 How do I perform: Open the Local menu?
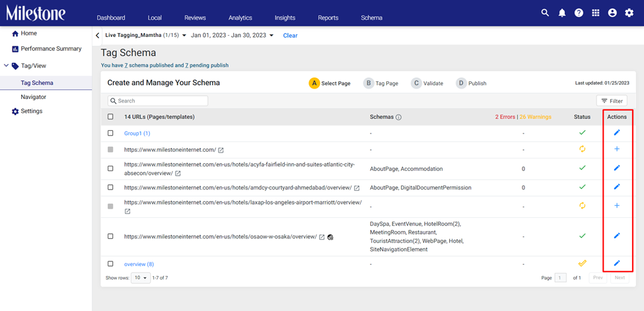[155, 18]
